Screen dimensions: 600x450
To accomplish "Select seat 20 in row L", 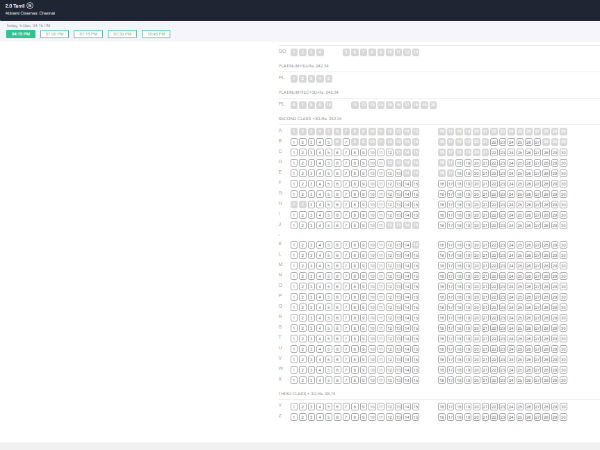I will point(476,255).
